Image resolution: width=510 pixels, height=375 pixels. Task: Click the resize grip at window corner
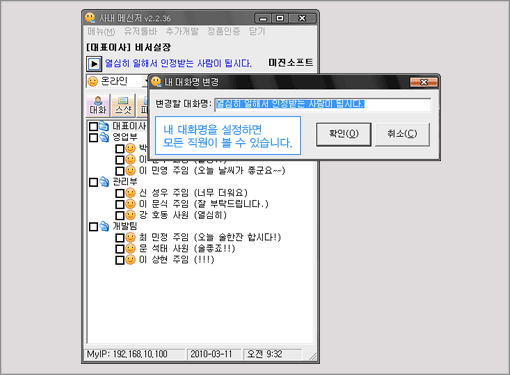(313, 357)
